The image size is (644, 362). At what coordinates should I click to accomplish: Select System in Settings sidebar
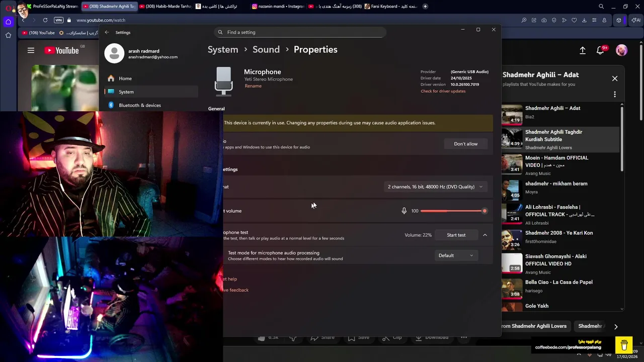coord(151,92)
